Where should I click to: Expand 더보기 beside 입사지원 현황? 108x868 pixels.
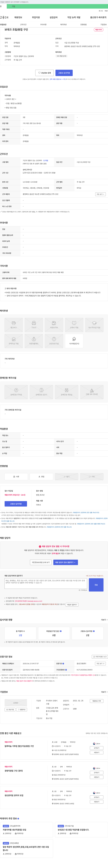[x=104, y=620]
